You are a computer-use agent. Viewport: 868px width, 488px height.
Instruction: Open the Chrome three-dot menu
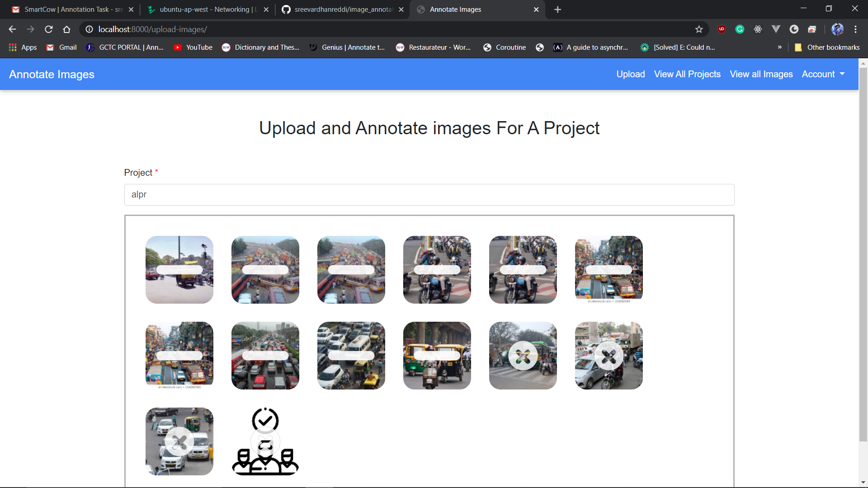(855, 29)
